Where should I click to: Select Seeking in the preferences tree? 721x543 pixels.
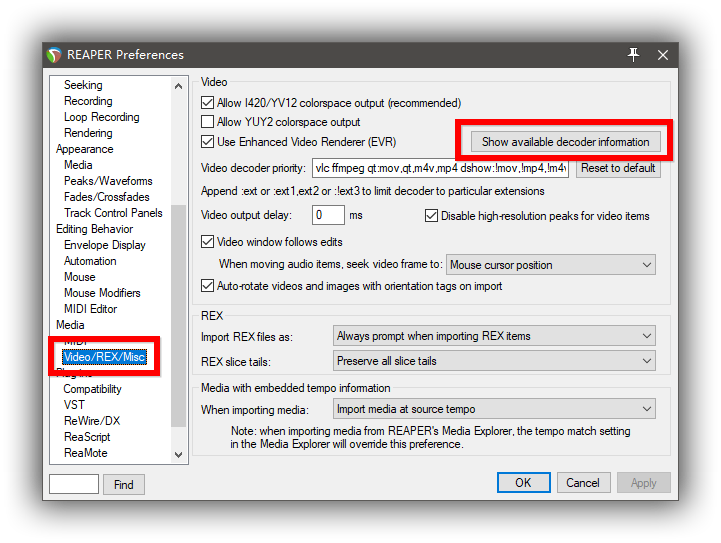point(83,85)
